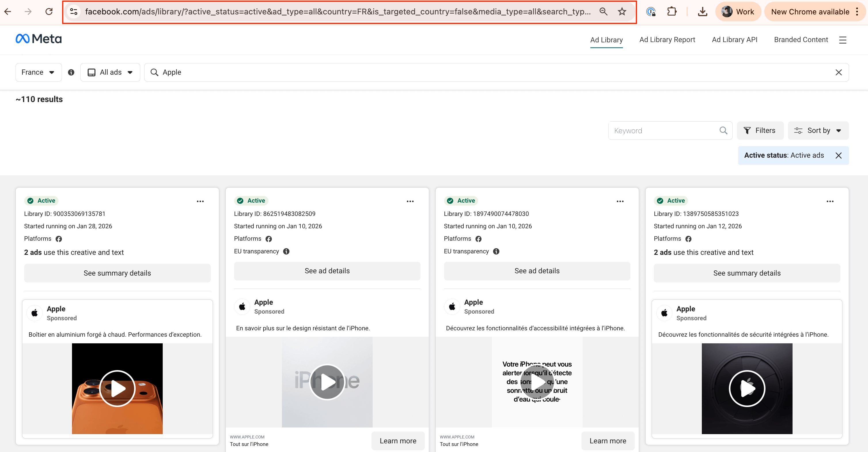Viewport: 868px width, 452px height.
Task: Expand the All ads category dropdown
Action: coord(110,72)
